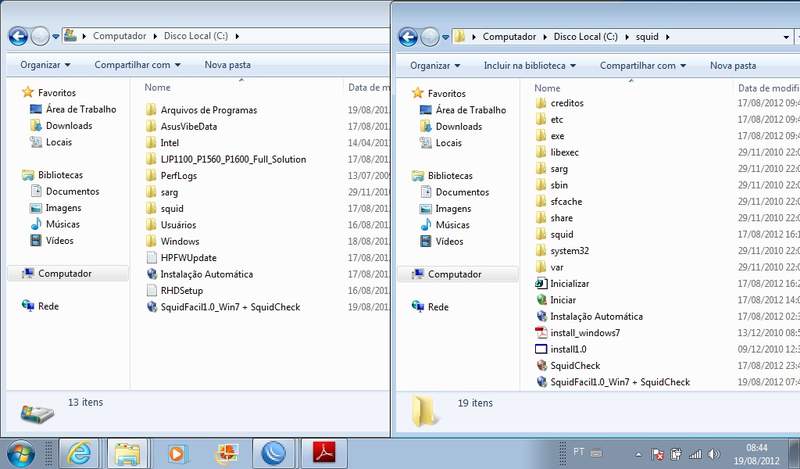The image size is (800, 469).
Task: Select LJP1100_P1560_P1600_Full_Solution folder
Action: coord(233,159)
